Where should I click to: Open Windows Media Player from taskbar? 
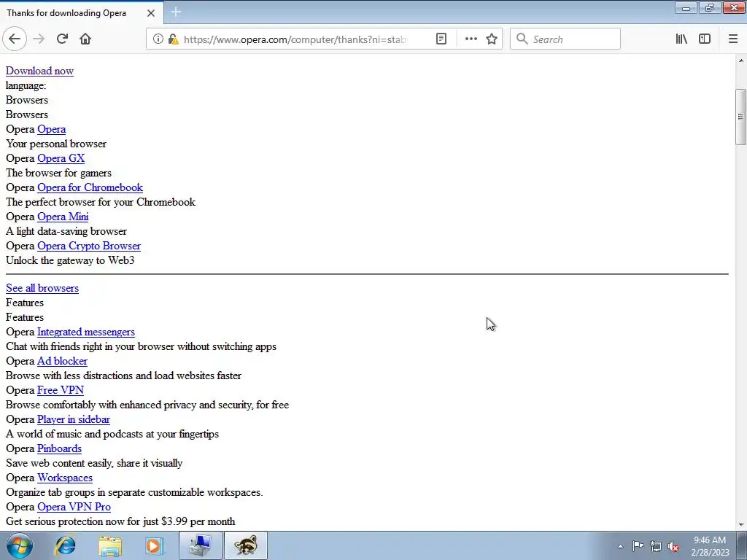[x=154, y=545]
